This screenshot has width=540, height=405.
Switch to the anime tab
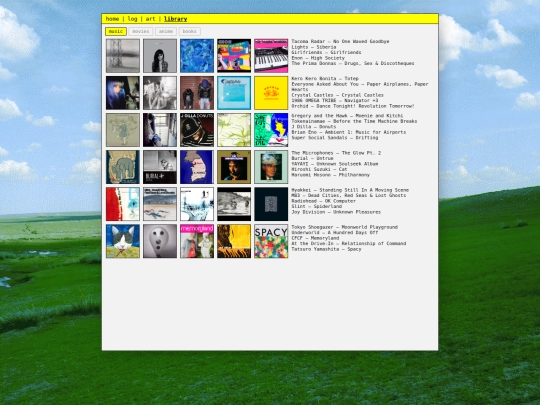coord(166,31)
